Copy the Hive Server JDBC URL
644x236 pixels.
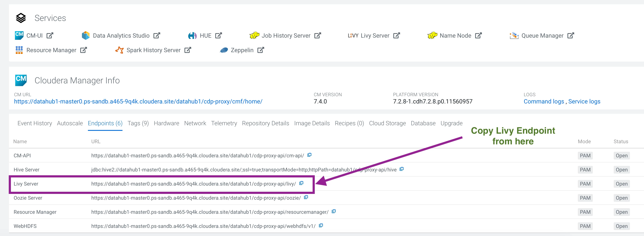pos(402,169)
